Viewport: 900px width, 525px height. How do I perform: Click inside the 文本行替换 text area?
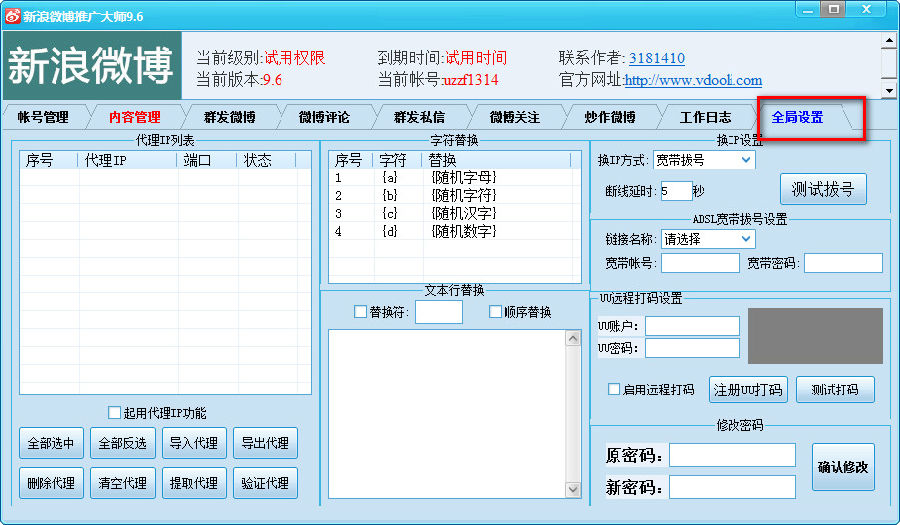click(447, 414)
